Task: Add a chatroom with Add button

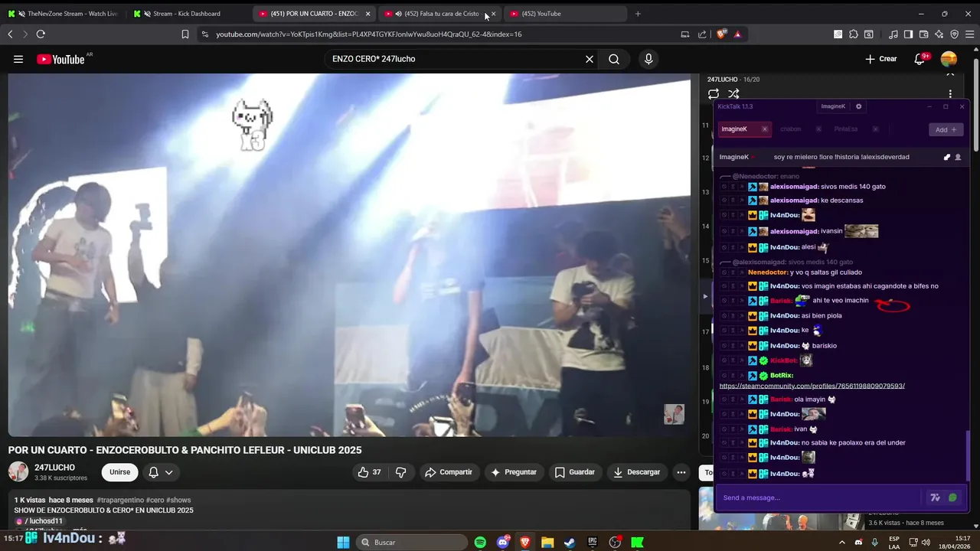Action: [946, 129]
